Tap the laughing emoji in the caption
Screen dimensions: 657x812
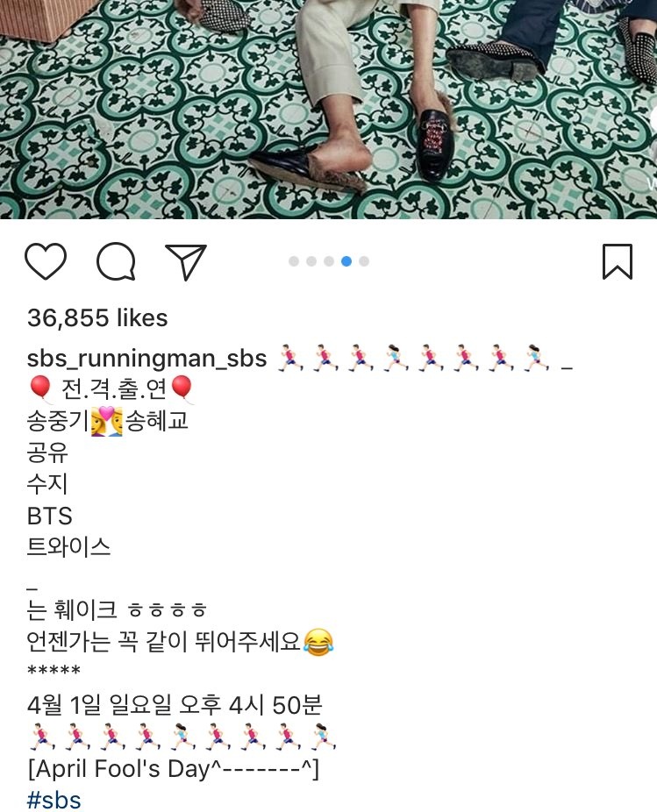[318, 642]
